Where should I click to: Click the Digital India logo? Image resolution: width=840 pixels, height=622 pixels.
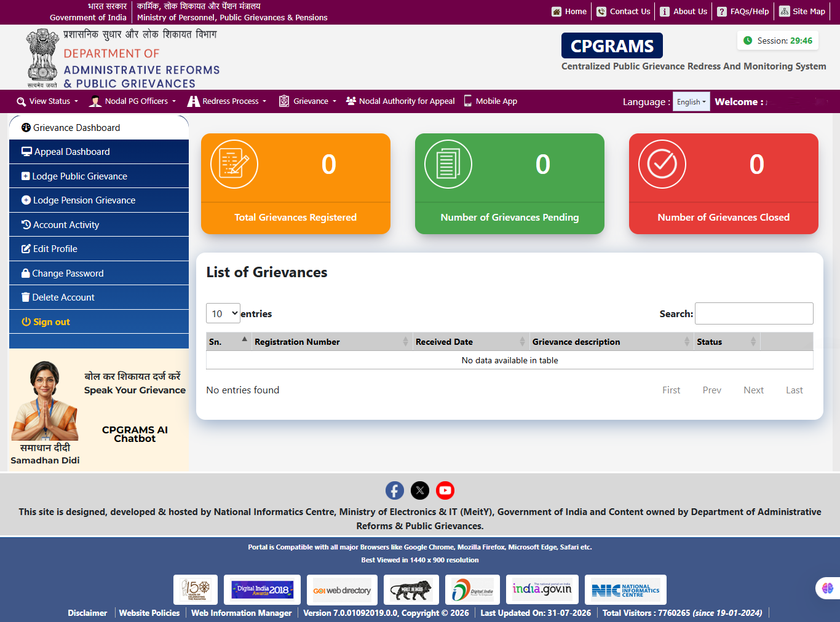(x=472, y=590)
